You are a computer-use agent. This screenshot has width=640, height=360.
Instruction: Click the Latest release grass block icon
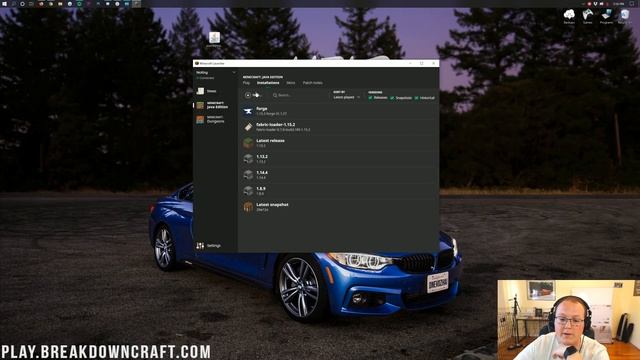[x=248, y=143]
